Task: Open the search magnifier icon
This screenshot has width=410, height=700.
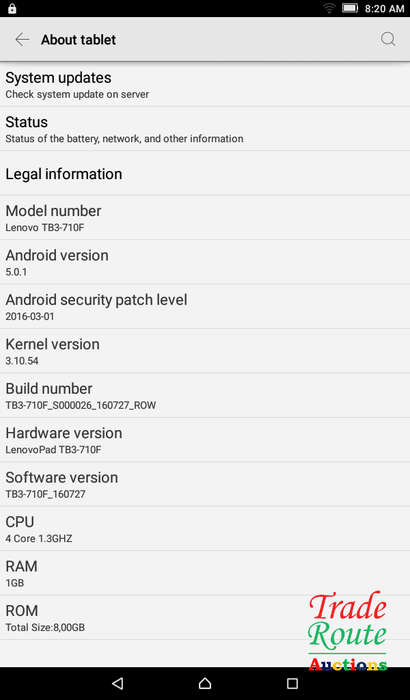Action: click(388, 39)
